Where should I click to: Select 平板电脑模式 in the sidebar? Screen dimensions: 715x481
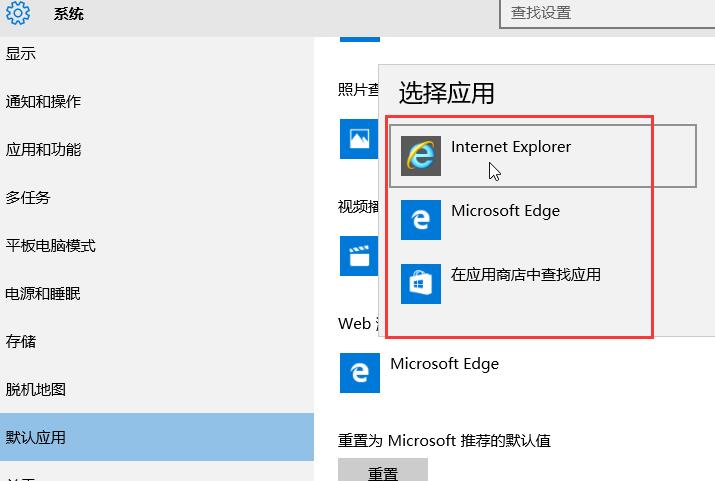pos(157,245)
